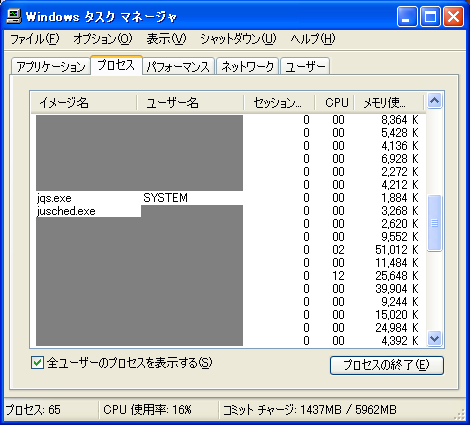Click the 9,552 K memory value
Viewport: 470px width, 425px height.
click(400, 237)
